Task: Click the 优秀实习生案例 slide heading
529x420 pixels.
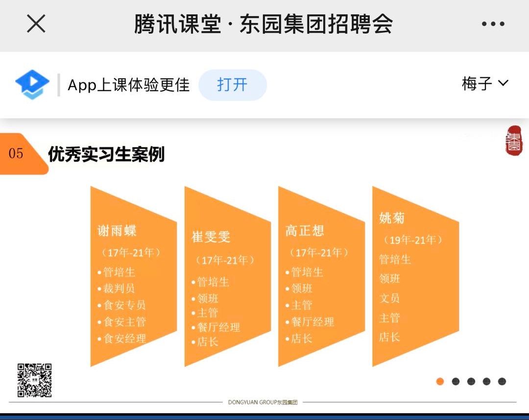Action: [x=106, y=154]
